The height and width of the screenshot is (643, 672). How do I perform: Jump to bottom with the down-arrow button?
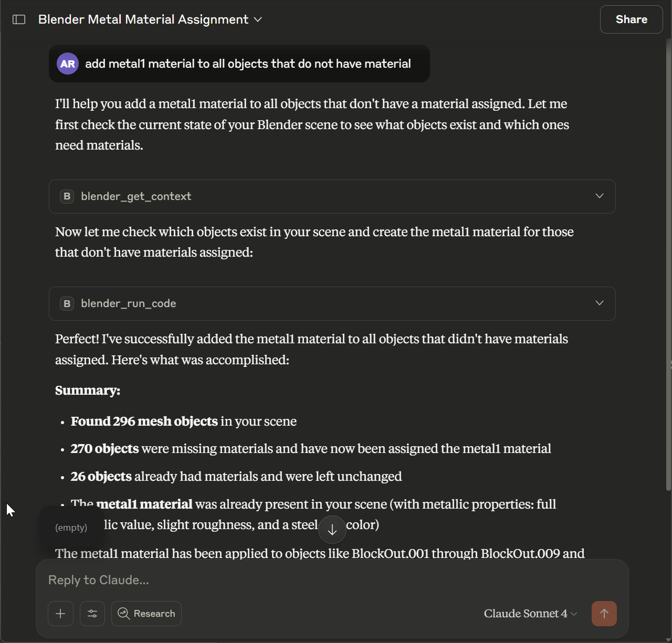click(x=332, y=530)
